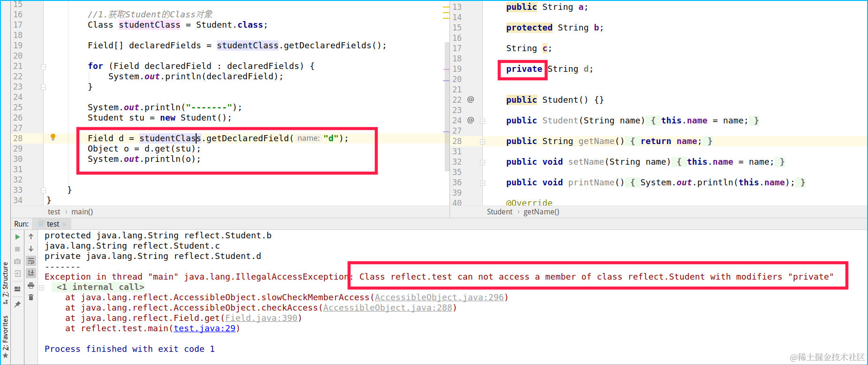Click the Student breadcrumb under right editor
Screen dimensions: 868x365
500,212
